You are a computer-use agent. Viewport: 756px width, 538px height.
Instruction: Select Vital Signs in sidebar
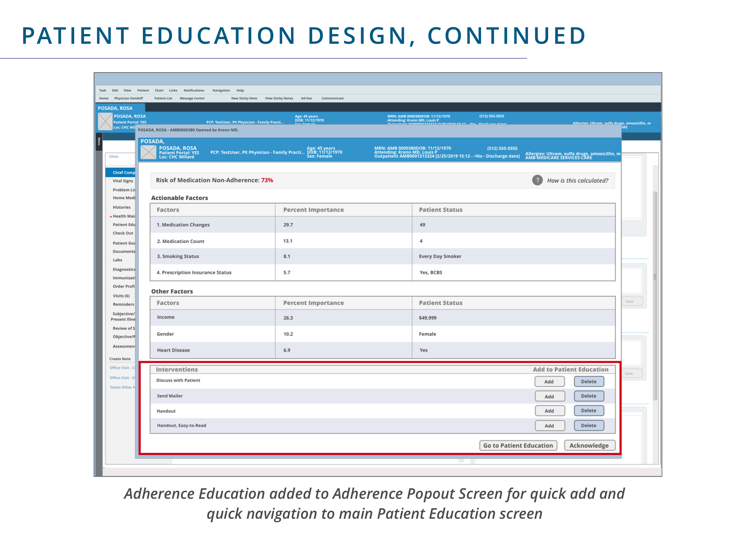click(x=123, y=181)
